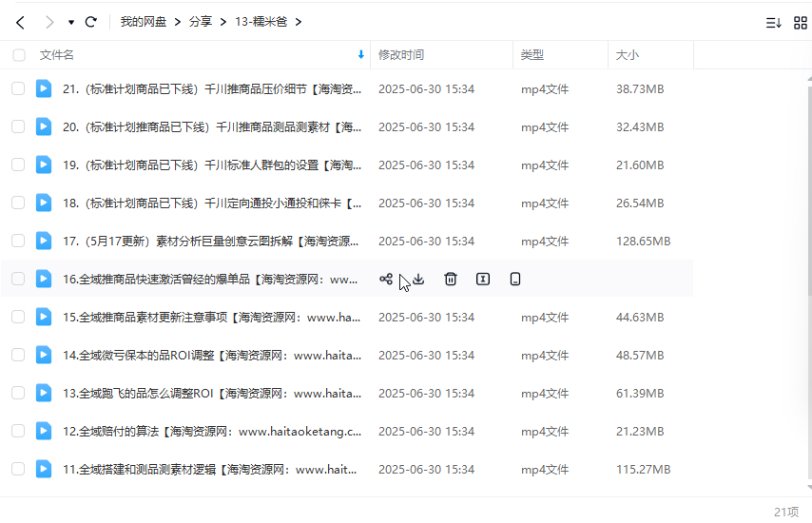This screenshot has height=523, width=812.
Task: Expand chevron after 13-糯米爸 breadcrumb
Action: 299,22
